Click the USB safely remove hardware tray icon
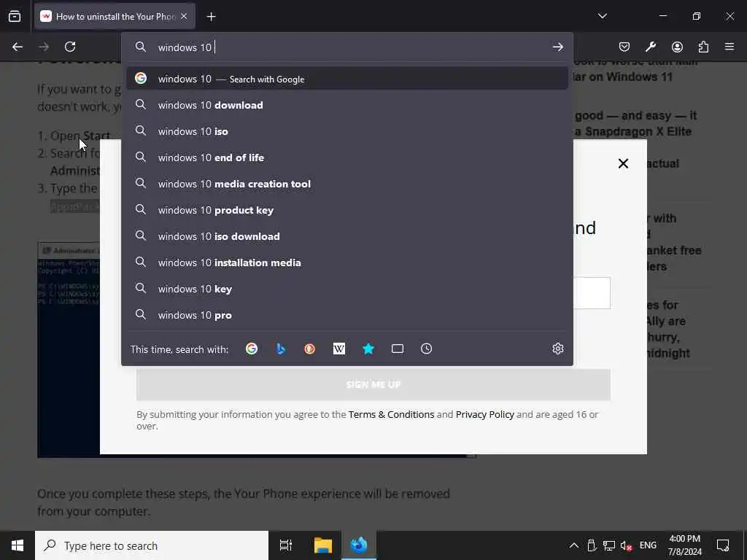Viewport: 747px width, 560px height. coord(592,545)
